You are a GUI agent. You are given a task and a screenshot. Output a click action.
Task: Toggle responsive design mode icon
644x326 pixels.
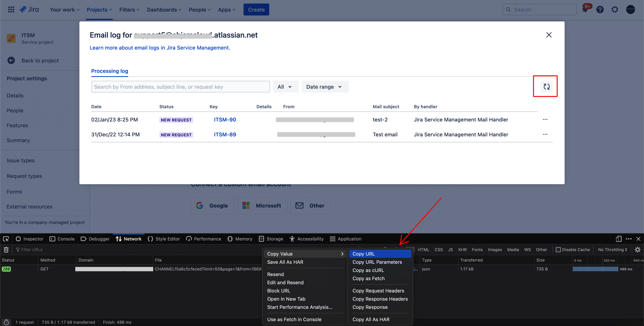coord(618,239)
